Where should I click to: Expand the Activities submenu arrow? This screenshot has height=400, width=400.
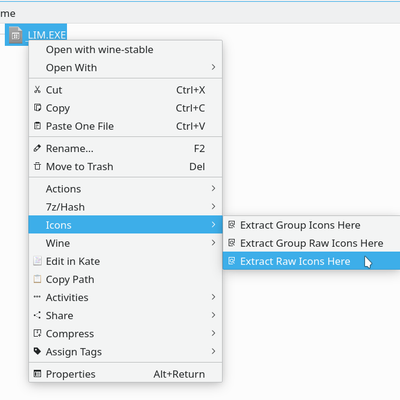pyautogui.click(x=213, y=297)
